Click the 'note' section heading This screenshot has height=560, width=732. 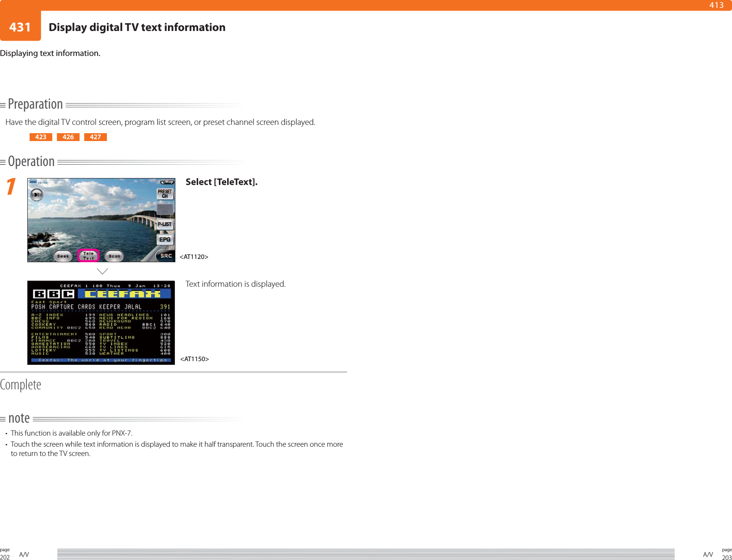coord(19,418)
